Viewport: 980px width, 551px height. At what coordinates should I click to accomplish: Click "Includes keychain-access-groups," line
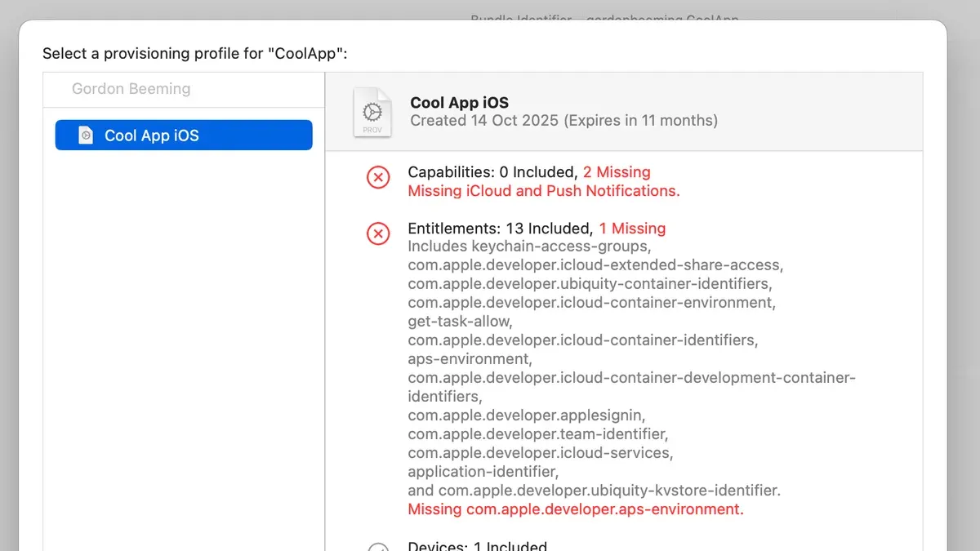pos(529,247)
